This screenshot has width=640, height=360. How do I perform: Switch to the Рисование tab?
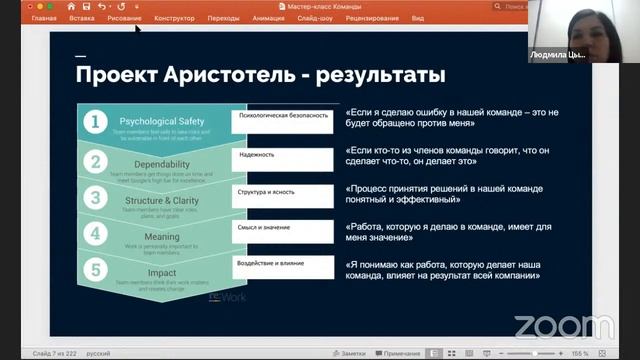coord(124,18)
